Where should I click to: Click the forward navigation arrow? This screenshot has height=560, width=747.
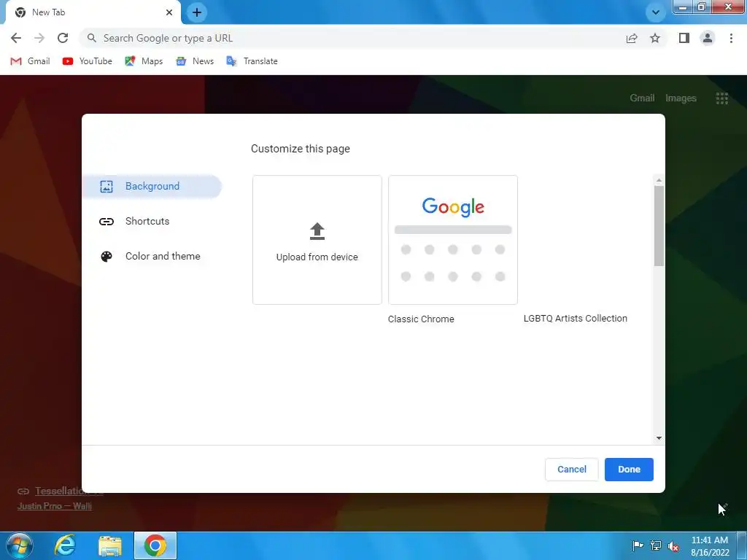tap(39, 38)
